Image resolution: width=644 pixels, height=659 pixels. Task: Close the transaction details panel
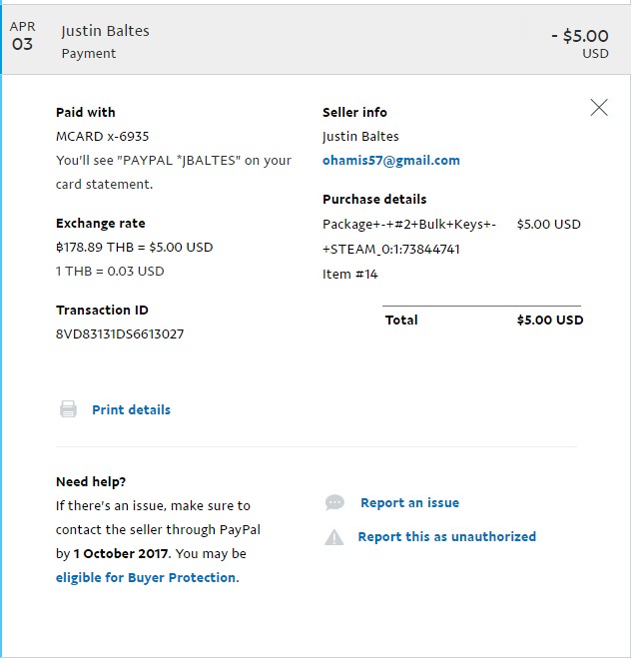(x=599, y=108)
